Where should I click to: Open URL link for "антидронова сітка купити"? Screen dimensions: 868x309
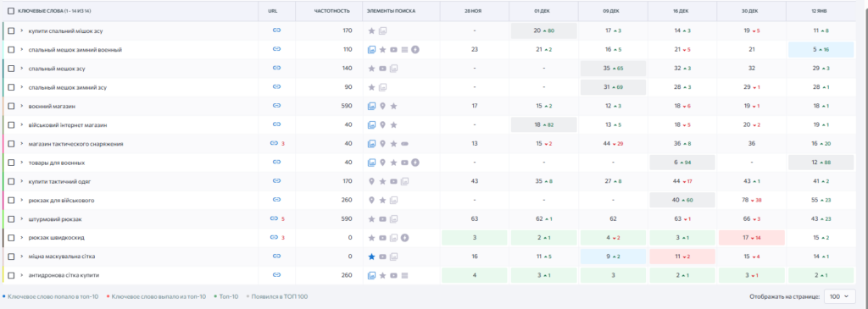tap(277, 275)
